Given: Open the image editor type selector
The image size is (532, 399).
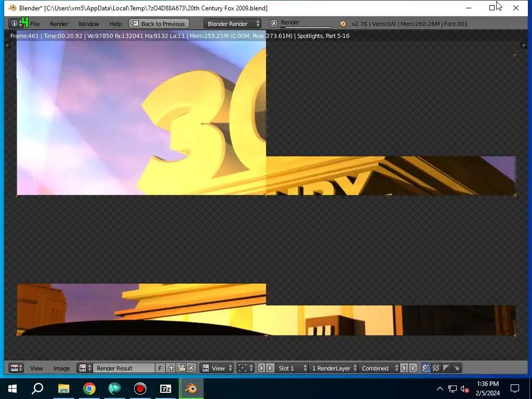Looking at the screenshot, I should click(x=16, y=368).
